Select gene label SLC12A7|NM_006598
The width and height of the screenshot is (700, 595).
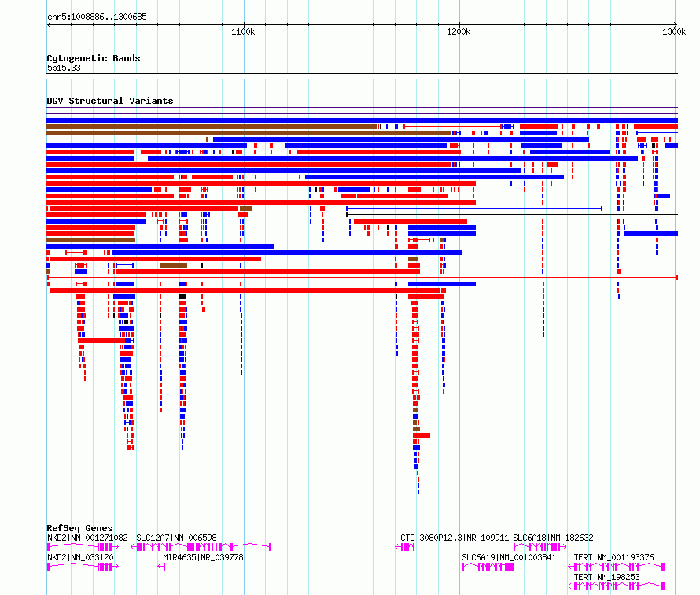(176, 538)
